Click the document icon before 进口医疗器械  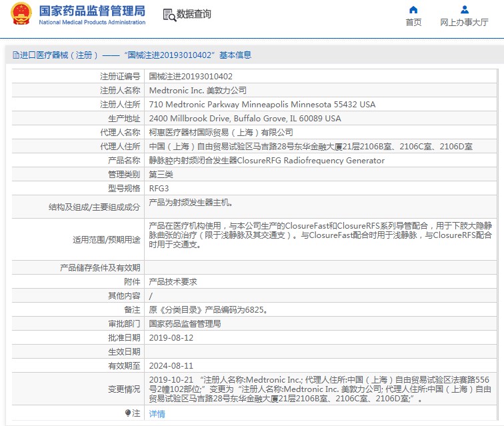click(x=16, y=55)
